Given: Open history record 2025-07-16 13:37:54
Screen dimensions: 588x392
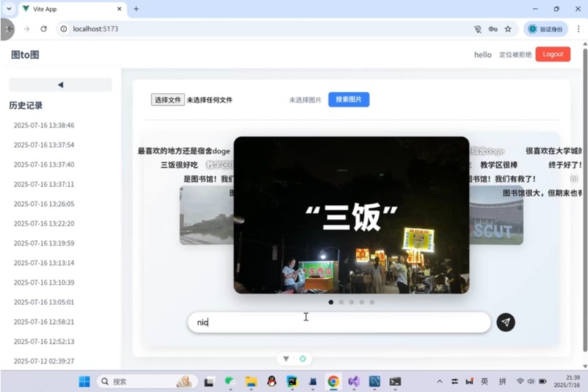Looking at the screenshot, I should 44,145.
